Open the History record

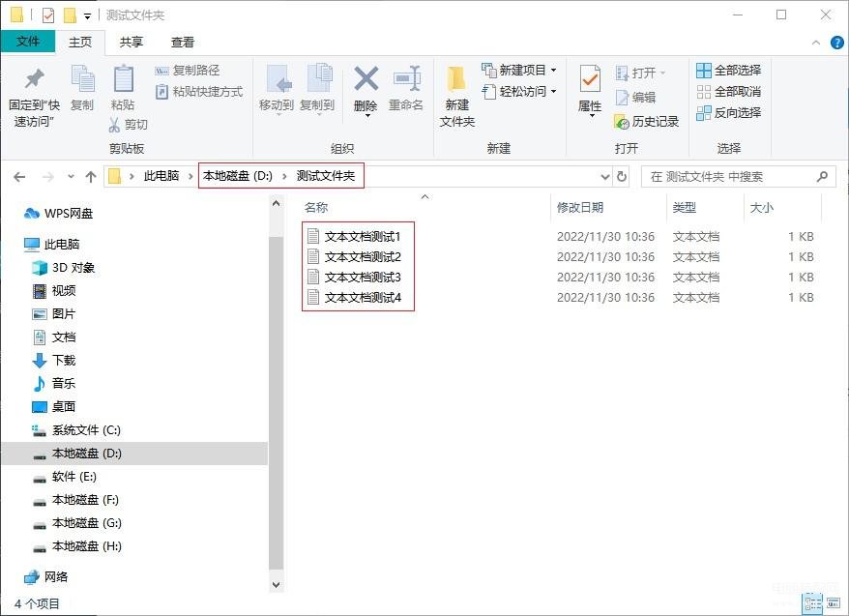coord(647,122)
